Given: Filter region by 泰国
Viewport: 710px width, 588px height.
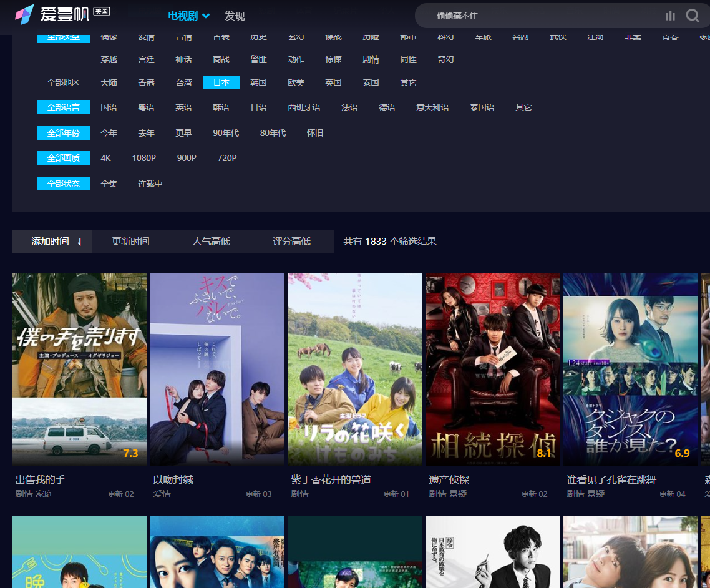Looking at the screenshot, I should 371,82.
